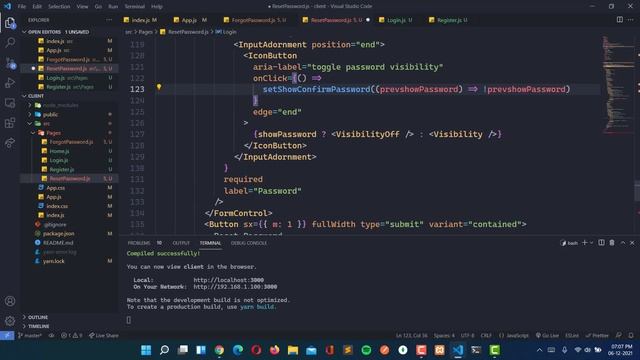The width and height of the screenshot is (640, 360).
Task: Switch to the App.js editor tab
Action: [189, 20]
